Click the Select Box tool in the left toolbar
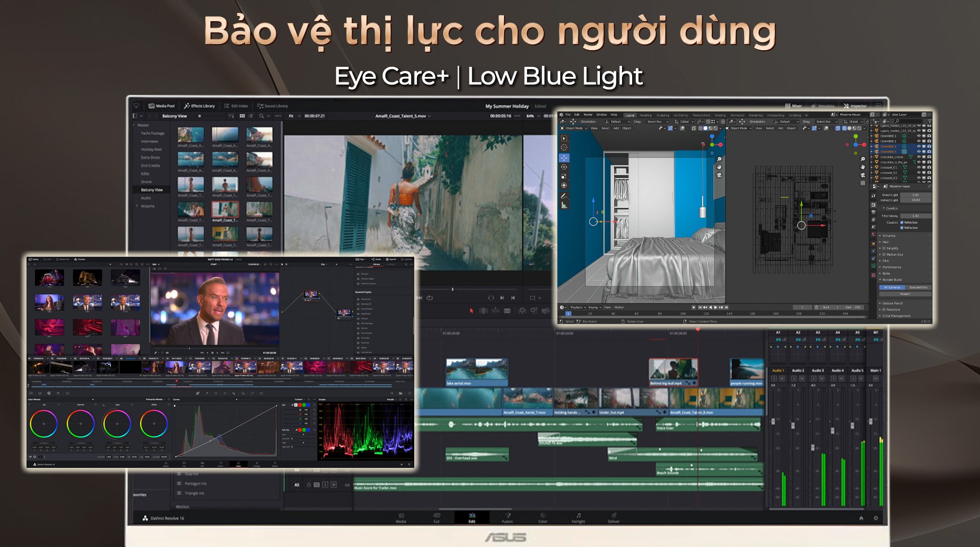 [x=564, y=138]
